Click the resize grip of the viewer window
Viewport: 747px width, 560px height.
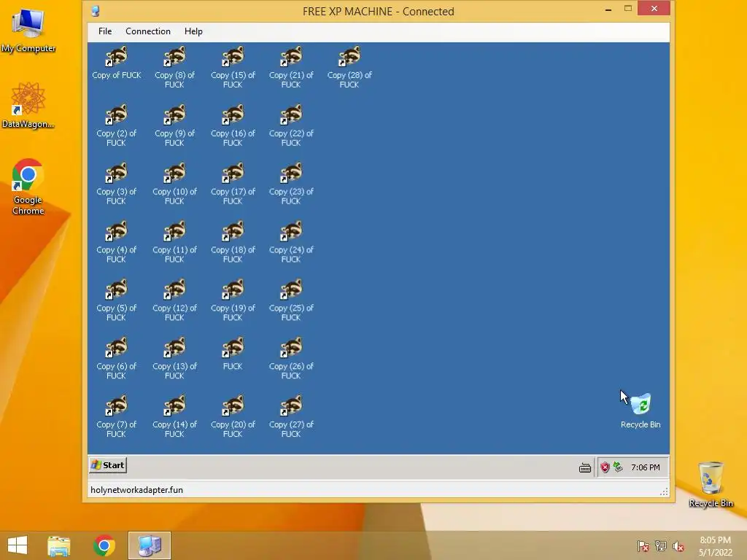(664, 491)
